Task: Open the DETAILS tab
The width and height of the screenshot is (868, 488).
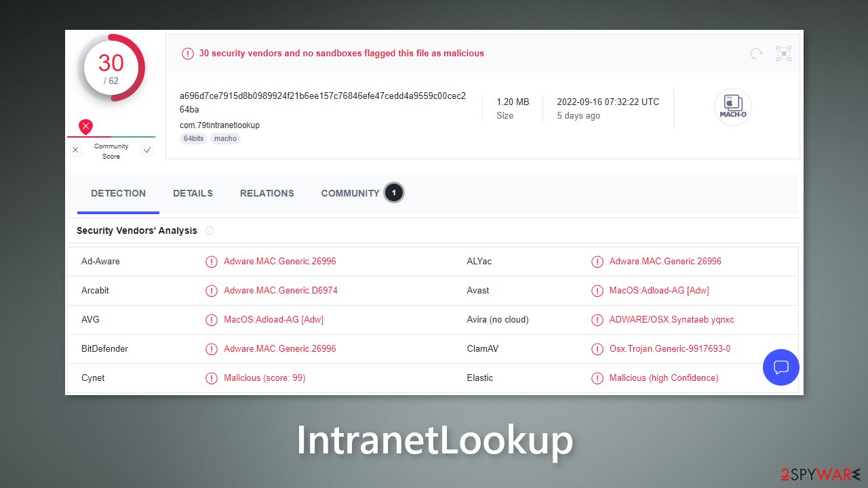Action: 193,194
